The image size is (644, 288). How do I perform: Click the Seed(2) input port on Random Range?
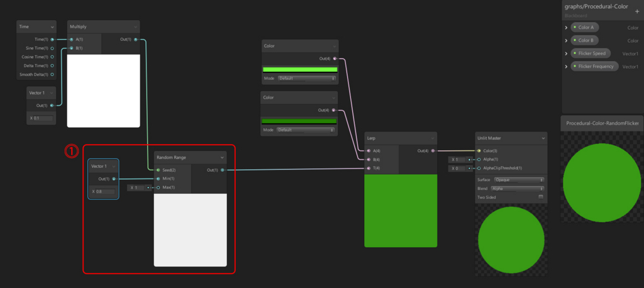coord(158,170)
